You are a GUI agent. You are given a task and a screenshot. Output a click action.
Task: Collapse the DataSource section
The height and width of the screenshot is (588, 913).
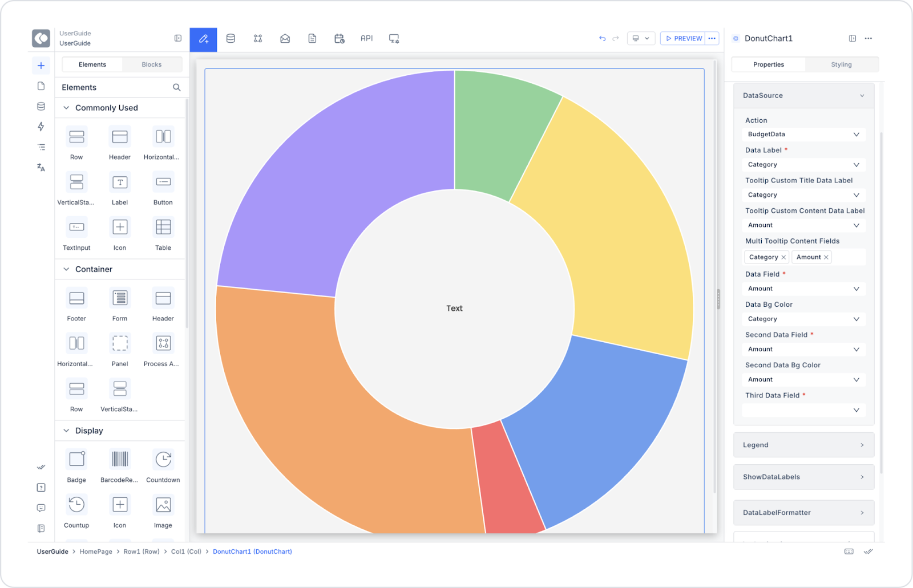(803, 95)
